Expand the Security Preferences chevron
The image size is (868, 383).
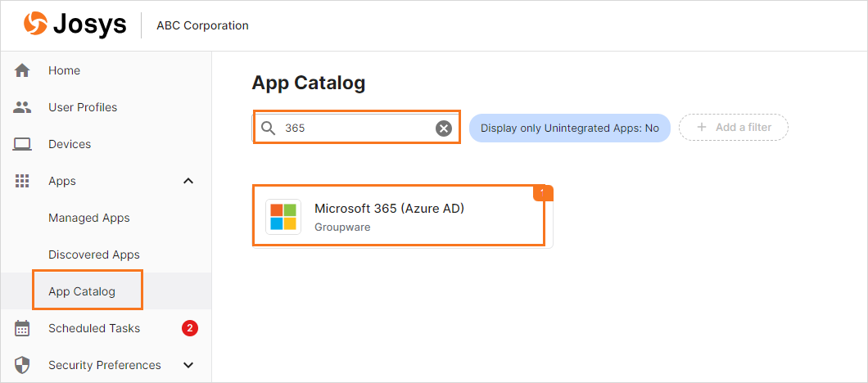189,365
